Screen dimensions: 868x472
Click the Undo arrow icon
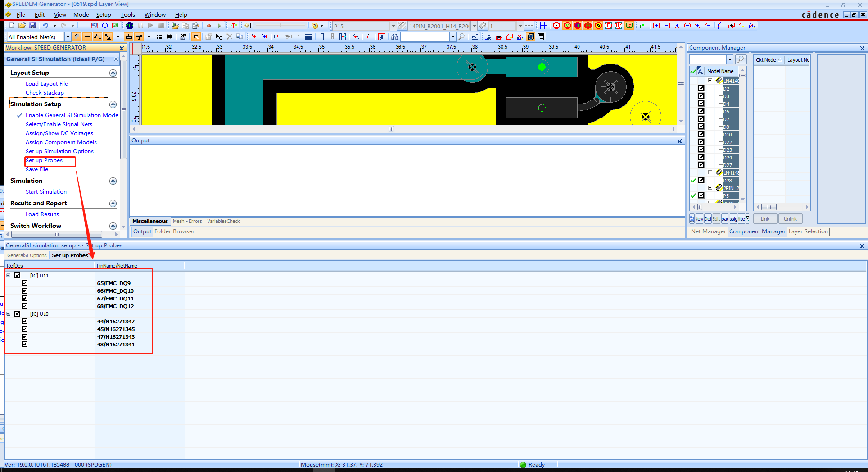coord(45,26)
